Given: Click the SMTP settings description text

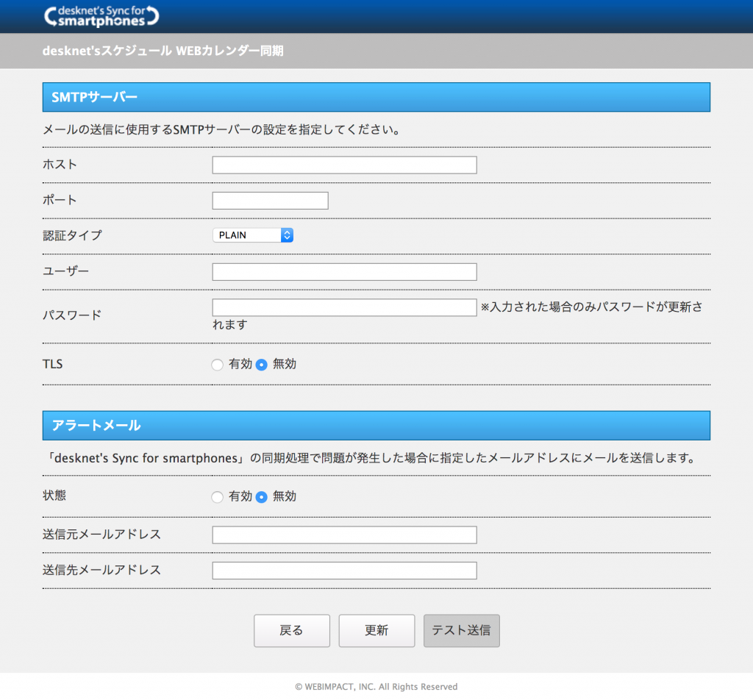Looking at the screenshot, I should pyautogui.click(x=222, y=129).
